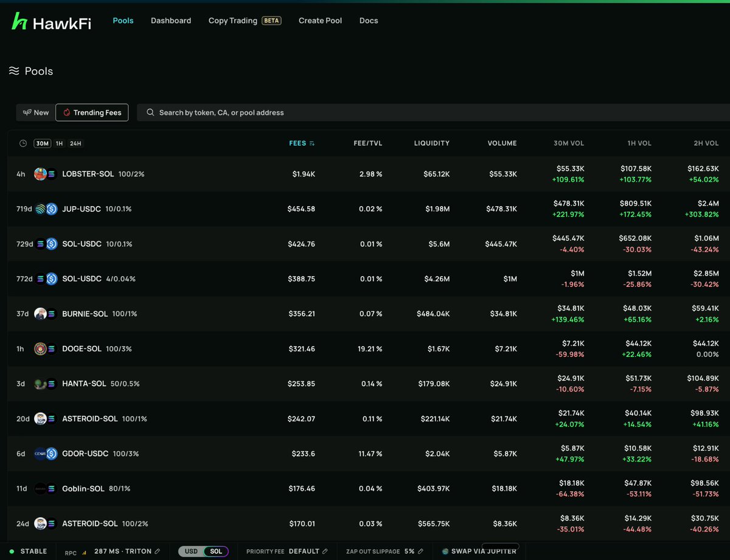Click Swap via Jupiter
This screenshot has width=730, height=560.
point(479,551)
